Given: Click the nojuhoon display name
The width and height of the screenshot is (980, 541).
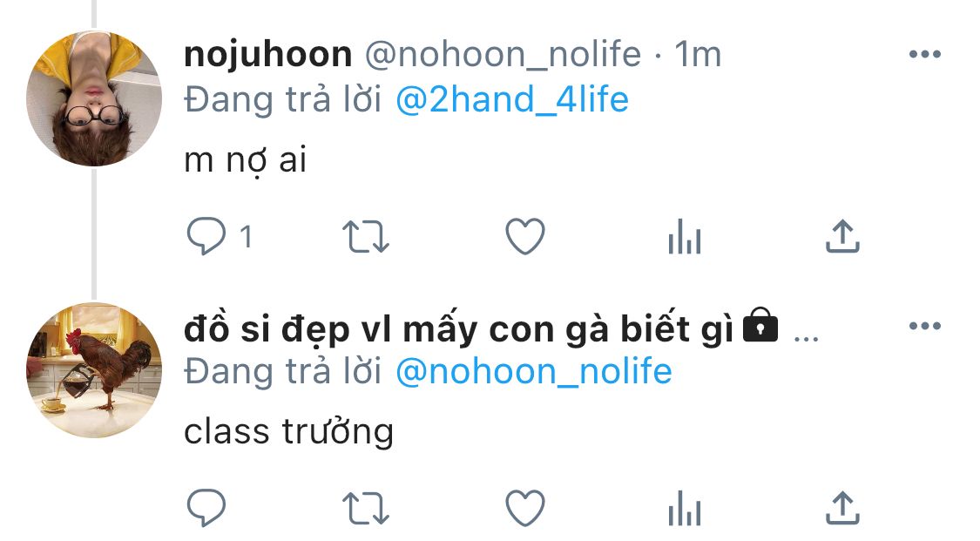Looking at the screenshot, I should (x=268, y=54).
